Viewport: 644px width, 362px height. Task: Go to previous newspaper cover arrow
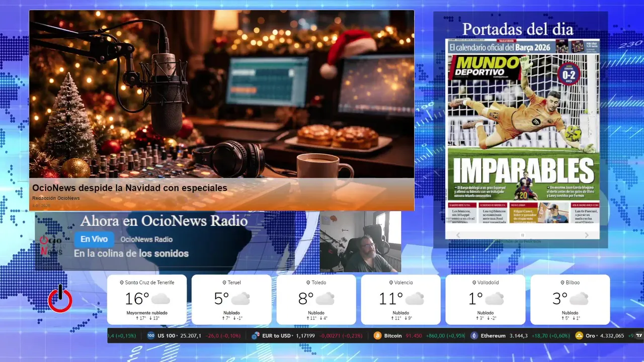458,235
